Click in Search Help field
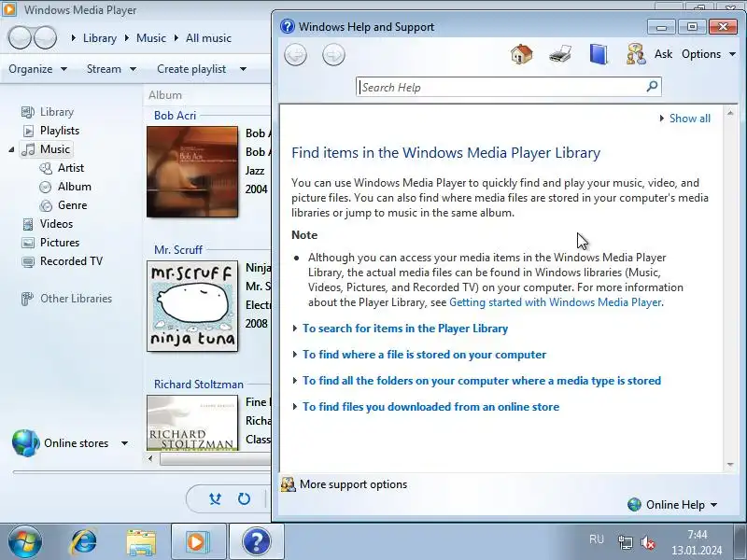The height and width of the screenshot is (560, 747). pyautogui.click(x=500, y=87)
